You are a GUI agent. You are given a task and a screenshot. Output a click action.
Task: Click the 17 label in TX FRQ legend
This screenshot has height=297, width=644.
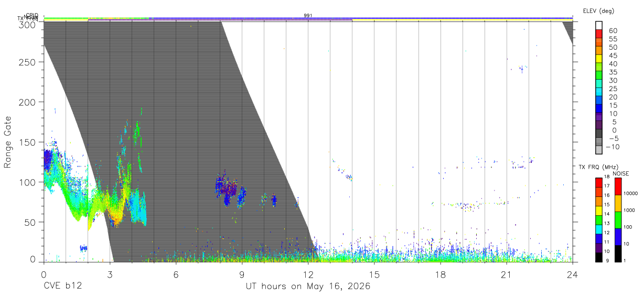[x=606, y=186]
